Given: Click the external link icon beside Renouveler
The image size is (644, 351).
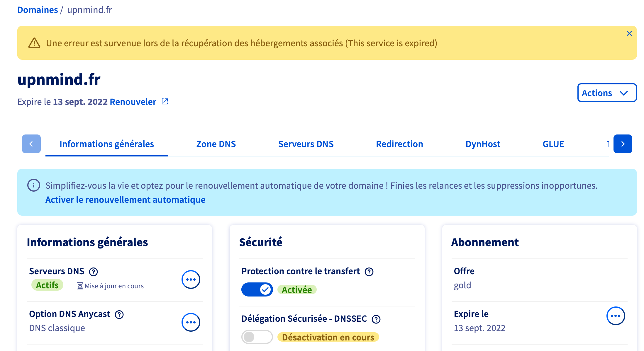Looking at the screenshot, I should point(165,101).
